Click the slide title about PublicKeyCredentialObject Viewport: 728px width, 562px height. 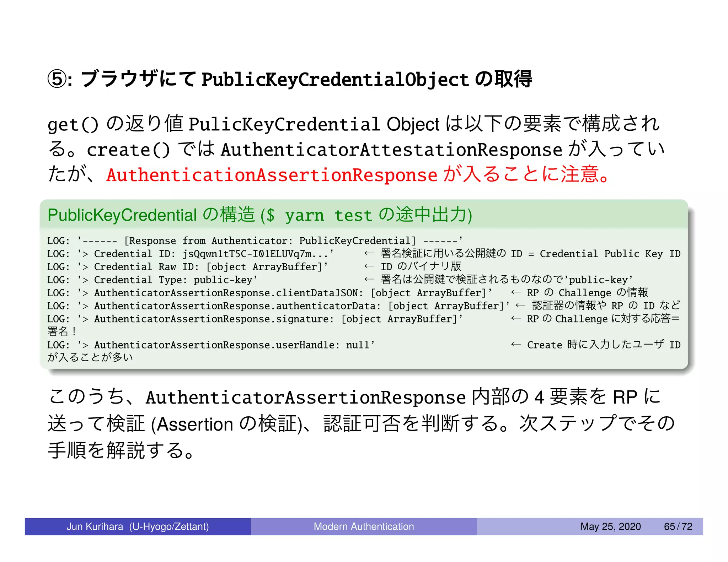point(290,79)
